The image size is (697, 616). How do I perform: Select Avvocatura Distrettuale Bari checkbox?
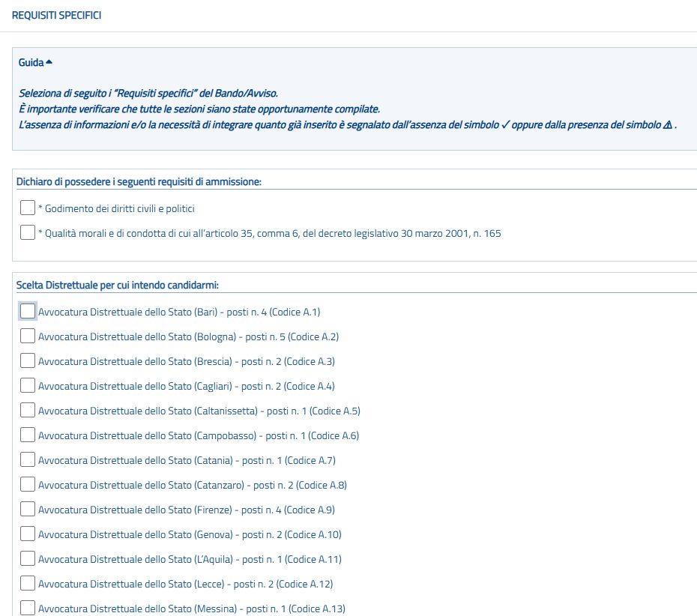tap(28, 311)
